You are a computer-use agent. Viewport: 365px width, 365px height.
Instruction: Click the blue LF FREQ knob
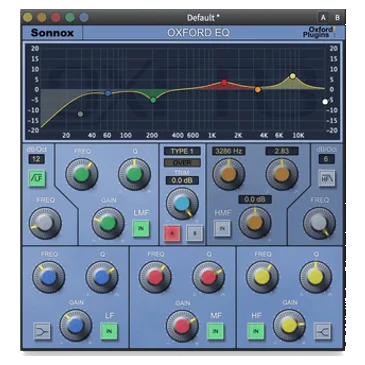[x=49, y=277]
